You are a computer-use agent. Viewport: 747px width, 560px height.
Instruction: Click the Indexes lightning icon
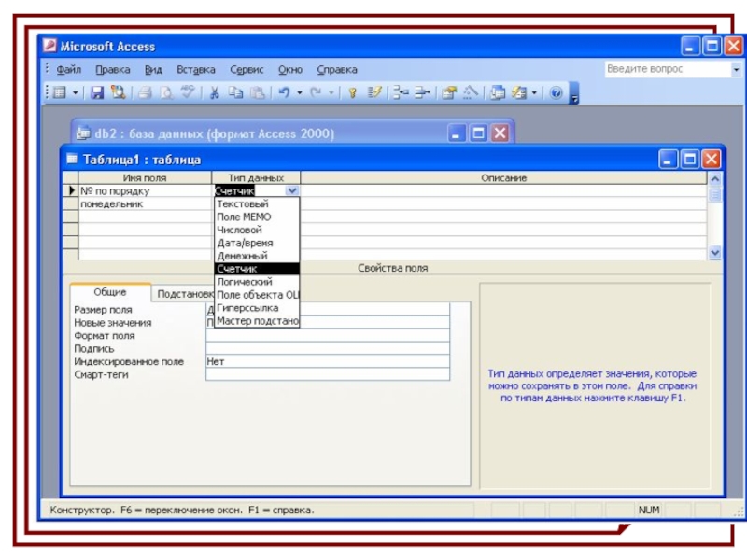pyautogui.click(x=374, y=92)
